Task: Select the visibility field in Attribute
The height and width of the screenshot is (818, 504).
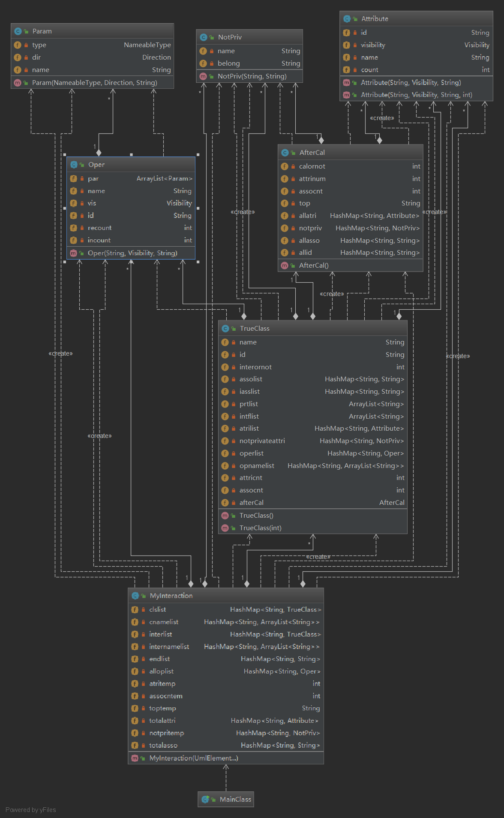Action: click(x=373, y=45)
